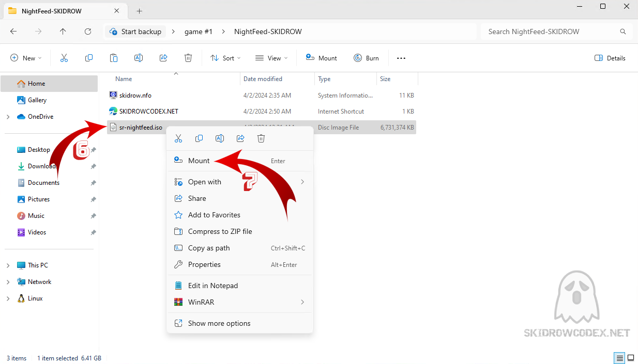Open the View dropdown menu
This screenshot has width=638, height=364.
[x=271, y=58]
